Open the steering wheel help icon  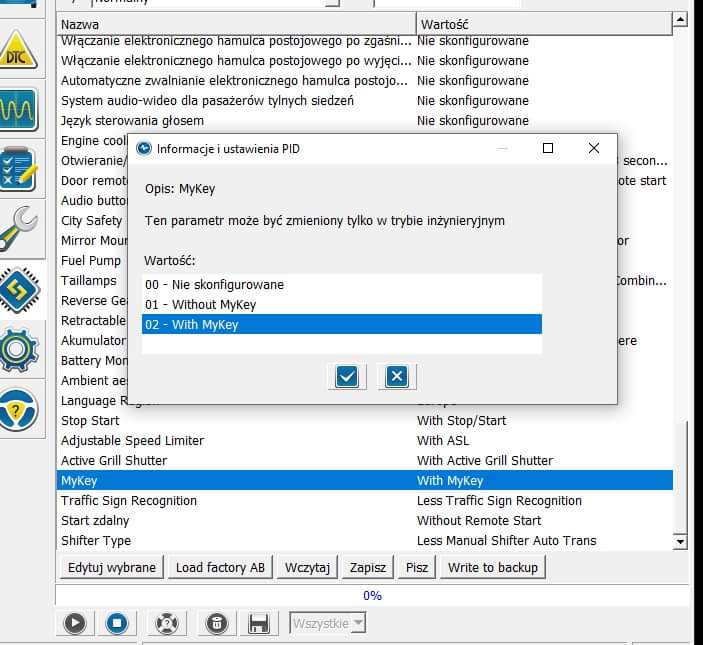pos(18,410)
